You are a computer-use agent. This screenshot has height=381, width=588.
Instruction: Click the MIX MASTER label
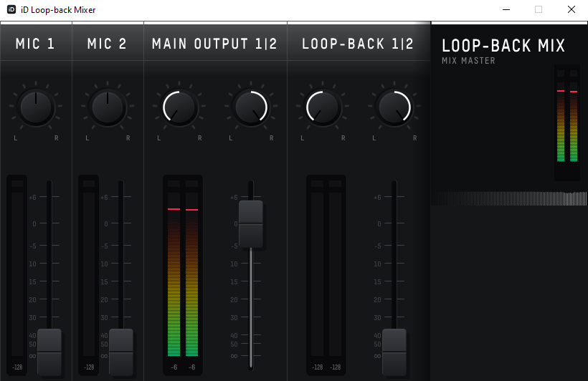468,61
